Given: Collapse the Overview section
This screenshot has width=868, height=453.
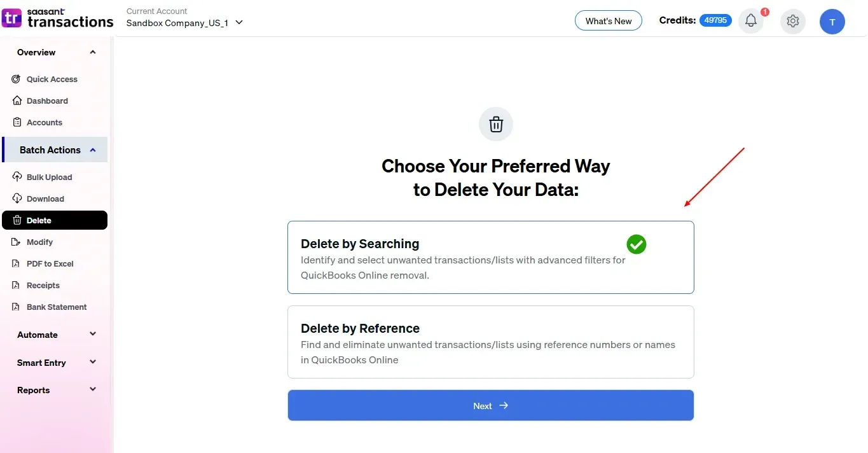Looking at the screenshot, I should 56,52.
